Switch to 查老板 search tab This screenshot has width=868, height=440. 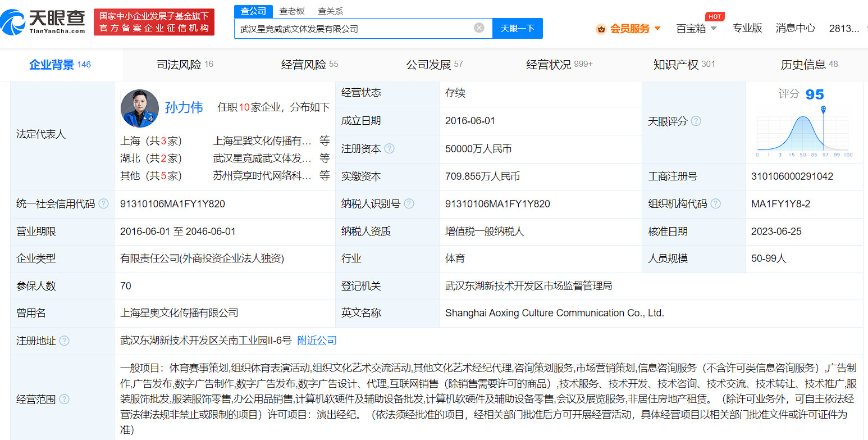point(292,11)
